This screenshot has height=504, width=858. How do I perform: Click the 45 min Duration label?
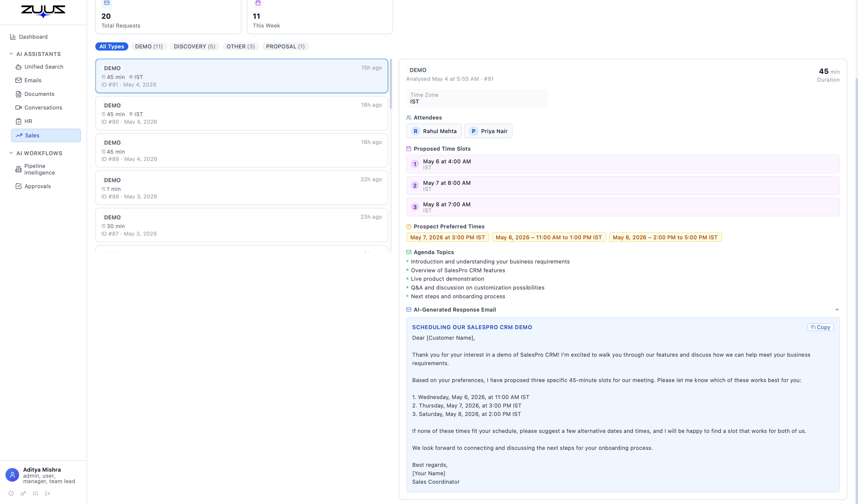coord(829,75)
